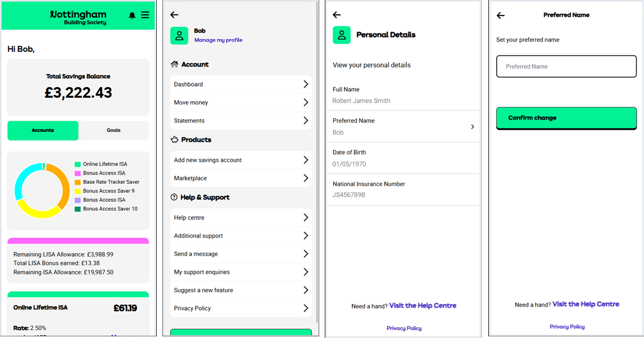Switch to the Goals tab
Image resolution: width=644 pixels, height=338 pixels.
point(113,130)
